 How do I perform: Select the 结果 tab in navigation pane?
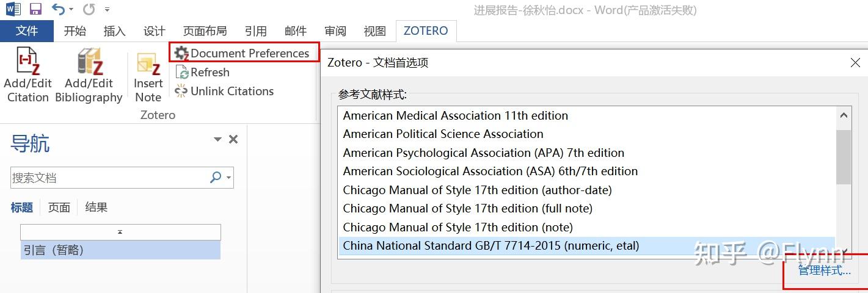[97, 208]
